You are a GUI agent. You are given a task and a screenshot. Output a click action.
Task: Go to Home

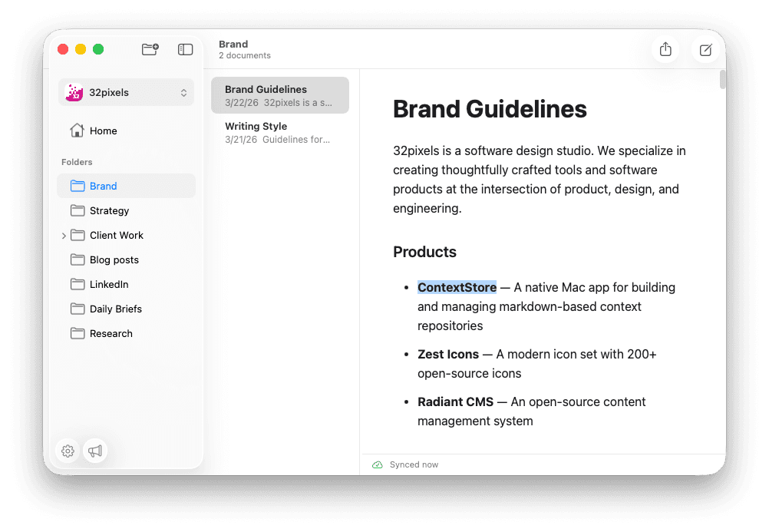(102, 131)
